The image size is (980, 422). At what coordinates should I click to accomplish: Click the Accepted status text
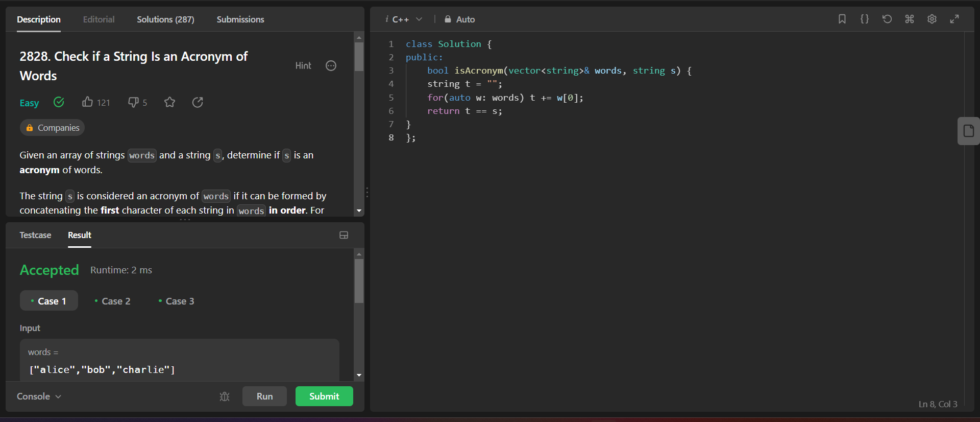[x=49, y=270]
